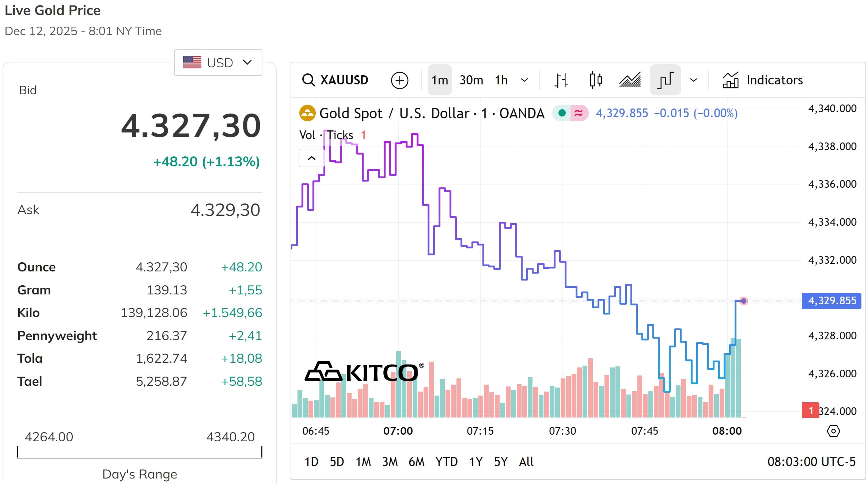Select the area chart style icon
868x484 pixels.
(x=630, y=80)
